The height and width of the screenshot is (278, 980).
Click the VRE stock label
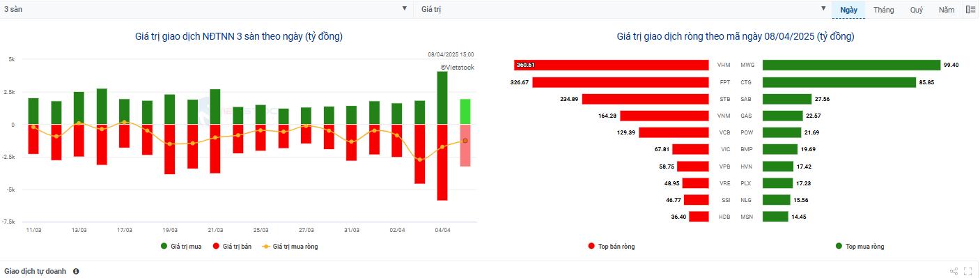pos(724,183)
